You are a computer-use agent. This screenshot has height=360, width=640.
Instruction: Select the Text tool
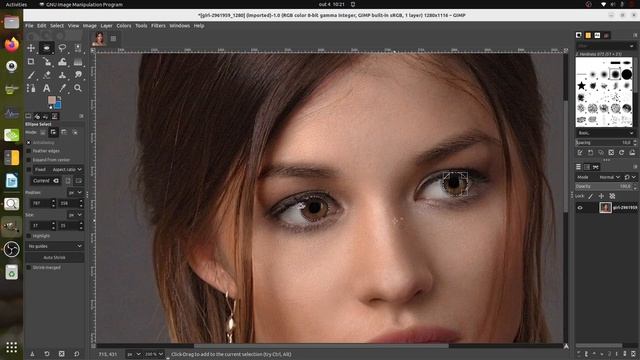point(47,88)
